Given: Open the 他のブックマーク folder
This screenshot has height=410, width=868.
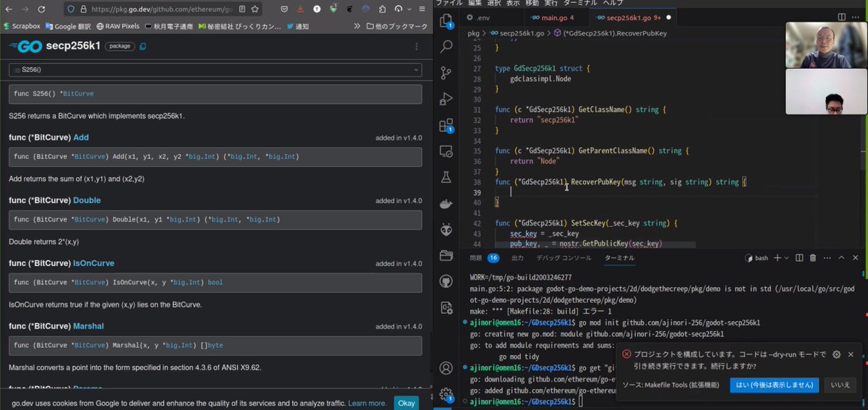Looking at the screenshot, I should click(396, 26).
